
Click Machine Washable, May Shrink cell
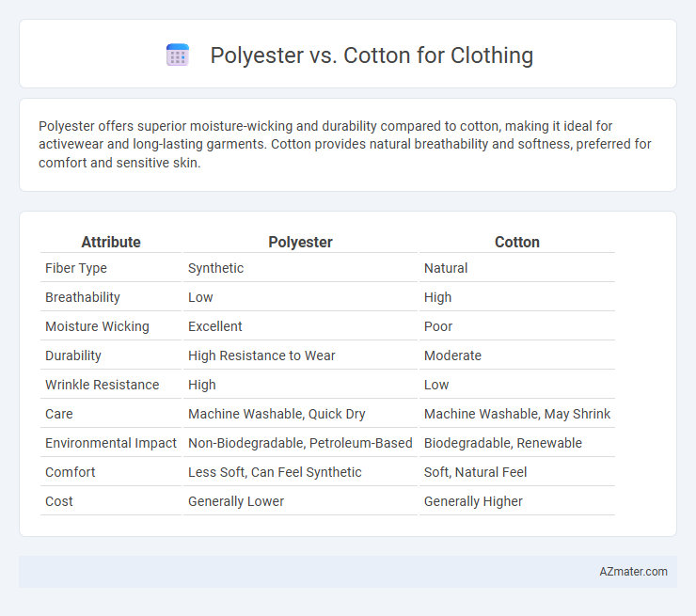pos(517,414)
